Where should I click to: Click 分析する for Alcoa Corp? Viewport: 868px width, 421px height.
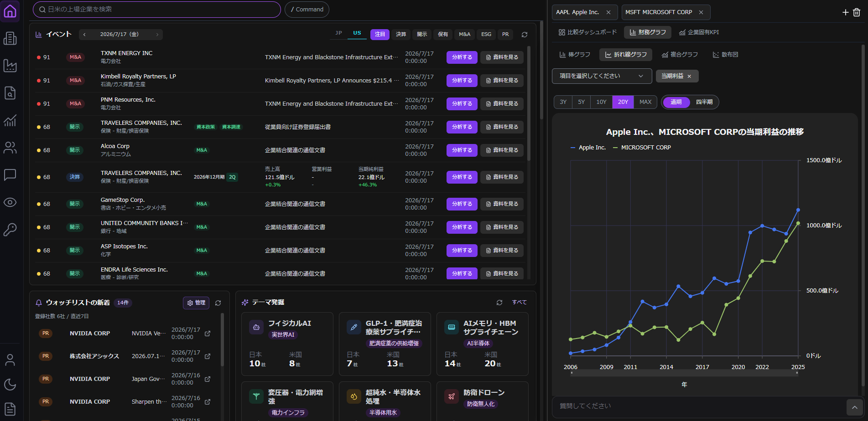click(x=462, y=150)
